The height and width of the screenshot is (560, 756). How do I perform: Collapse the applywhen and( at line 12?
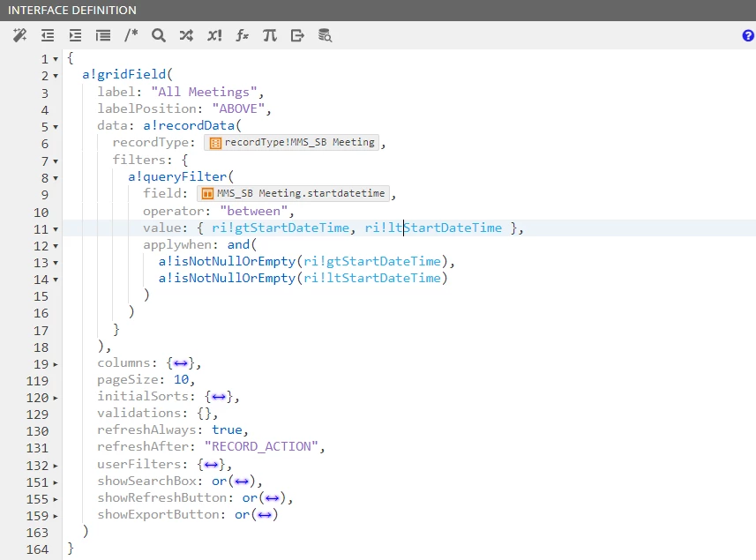tap(56, 246)
